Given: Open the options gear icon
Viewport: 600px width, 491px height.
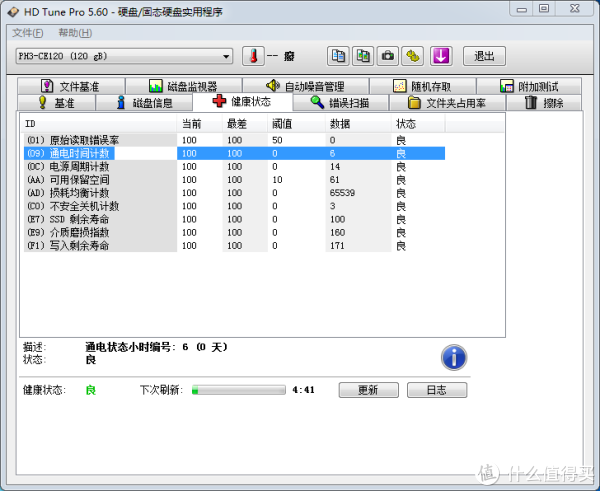Looking at the screenshot, I should pyautogui.click(x=412, y=56).
